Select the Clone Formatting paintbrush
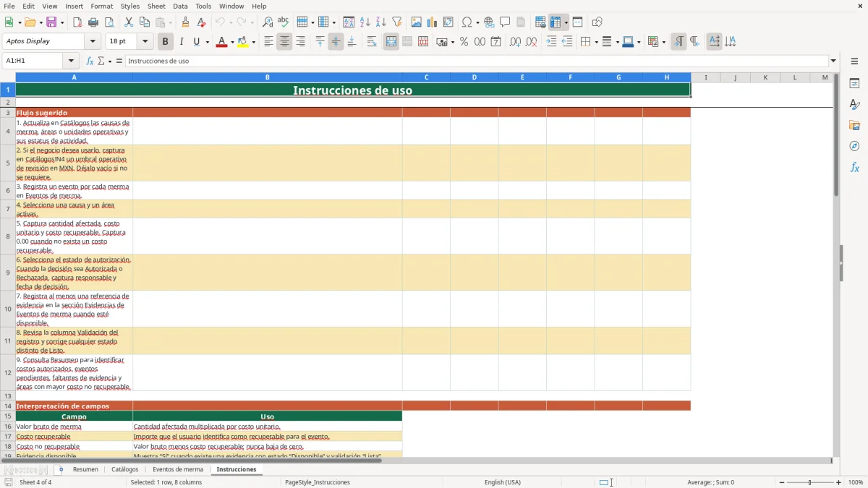This screenshot has width=868, height=488. (x=185, y=22)
